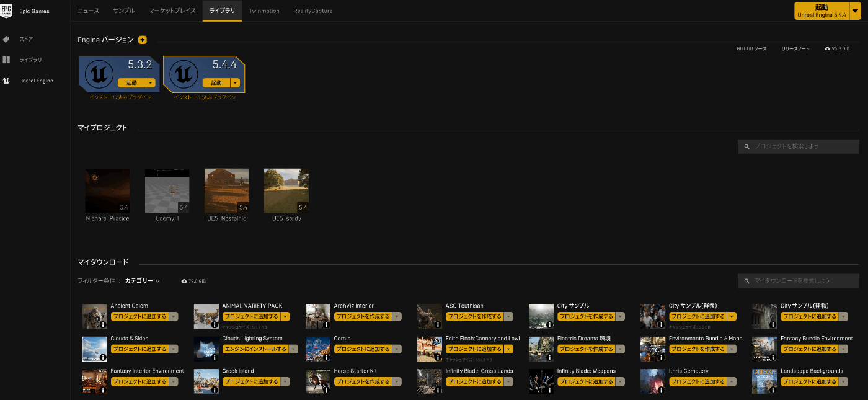Show info for Electric Dreams 環境
The width and height of the screenshot is (868, 400).
pos(549,357)
